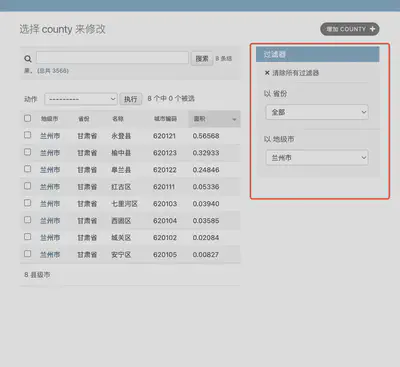
Task: Sort by the 名称 column header
Action: point(118,119)
